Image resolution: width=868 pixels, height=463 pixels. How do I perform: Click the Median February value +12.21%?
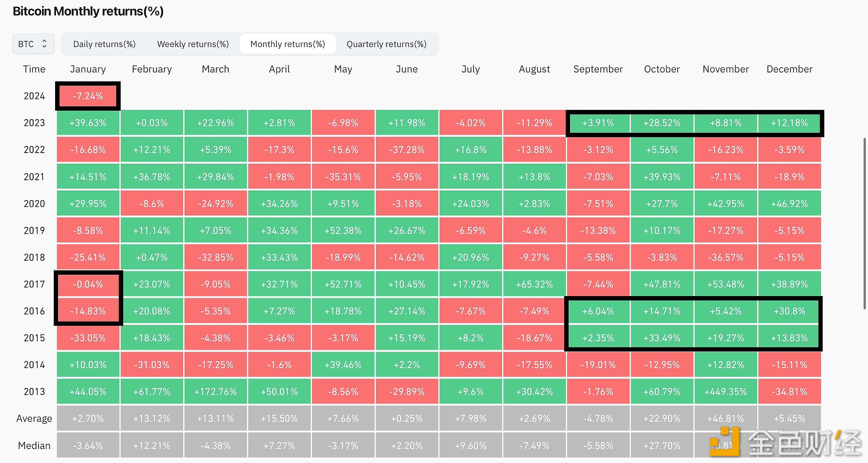pyautogui.click(x=152, y=446)
